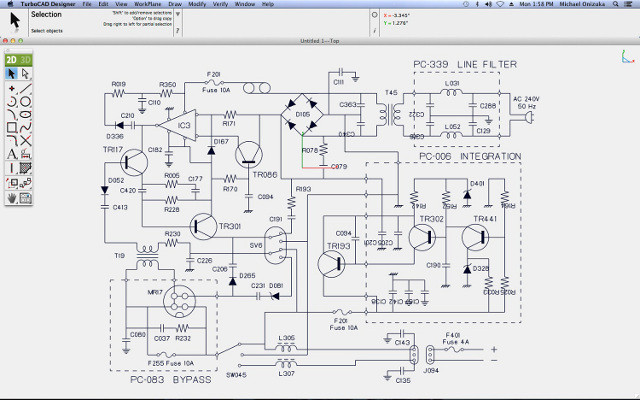Select the Dimension tool

25,154
